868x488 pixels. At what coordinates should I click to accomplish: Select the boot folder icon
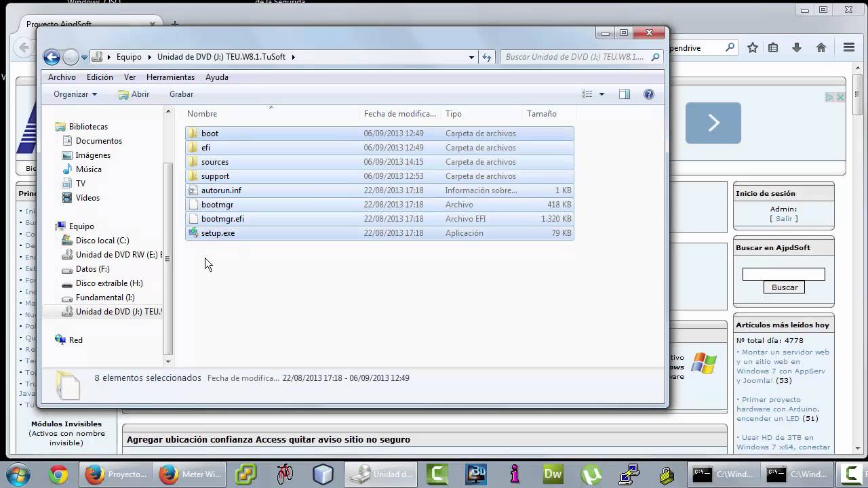tap(193, 134)
